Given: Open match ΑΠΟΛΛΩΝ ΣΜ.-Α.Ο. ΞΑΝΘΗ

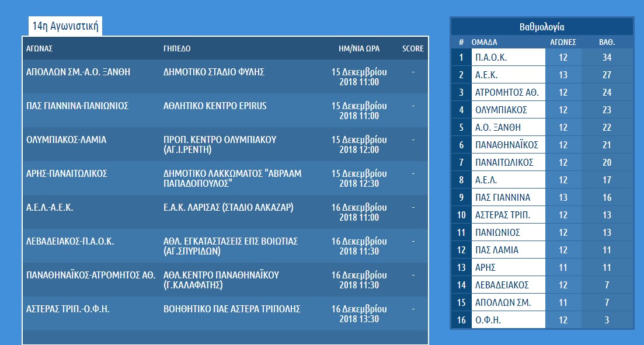Looking at the screenshot, I should [x=78, y=72].
